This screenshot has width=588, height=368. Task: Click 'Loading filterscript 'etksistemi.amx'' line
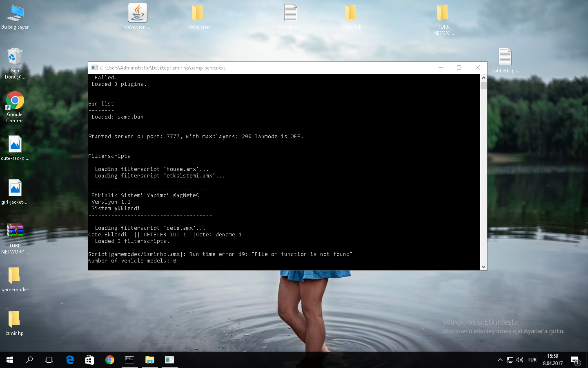click(160, 176)
